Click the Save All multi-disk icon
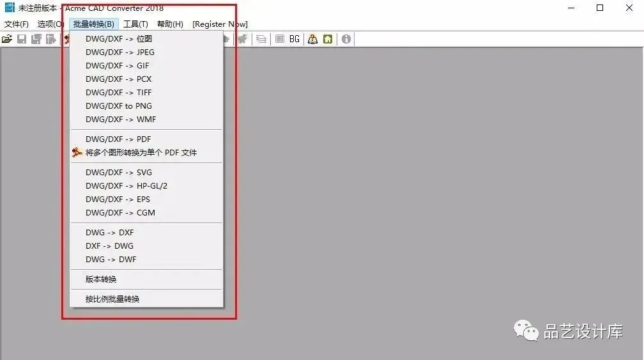The width and height of the screenshot is (644, 360). pyautogui.click(x=36, y=39)
